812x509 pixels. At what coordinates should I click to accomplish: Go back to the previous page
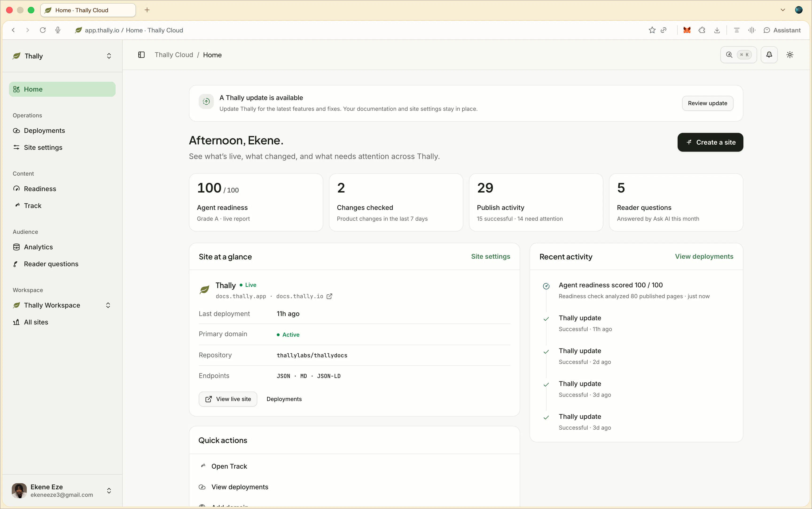tap(13, 30)
